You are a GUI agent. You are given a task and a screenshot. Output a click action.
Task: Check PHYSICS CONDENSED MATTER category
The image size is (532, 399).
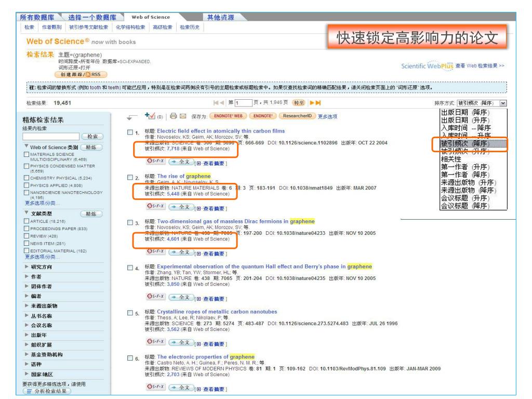[26, 166]
